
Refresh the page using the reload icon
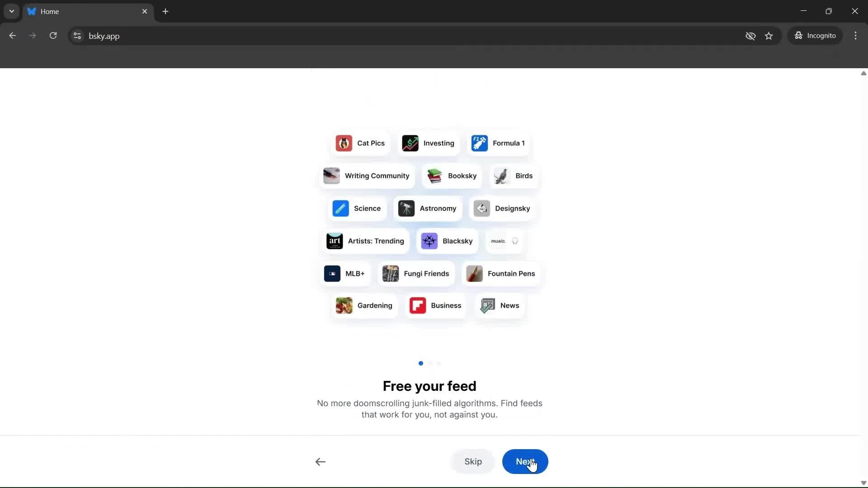[53, 36]
